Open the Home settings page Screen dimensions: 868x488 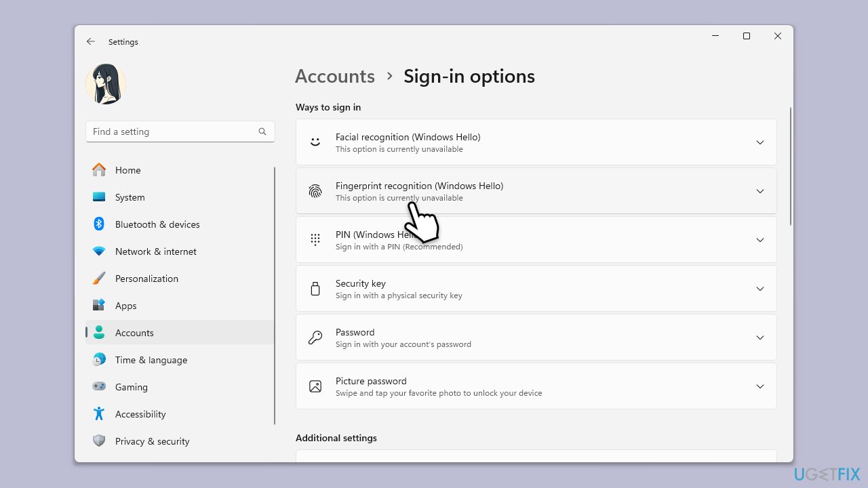127,170
